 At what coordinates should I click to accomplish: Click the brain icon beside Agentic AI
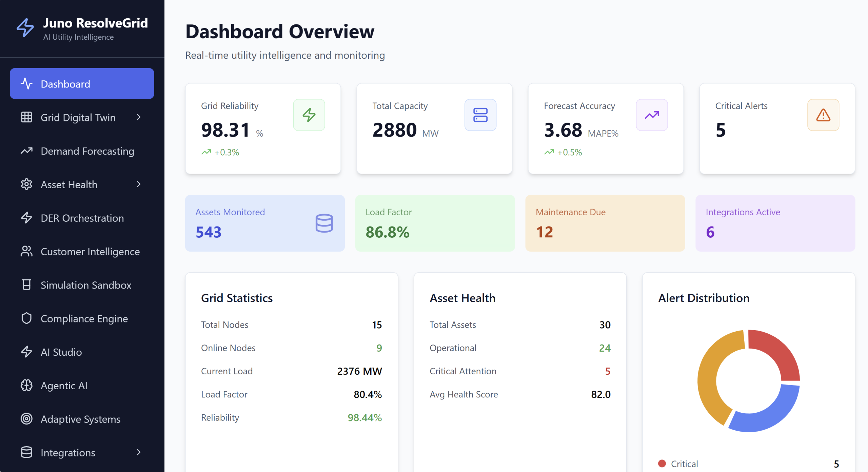coord(26,386)
